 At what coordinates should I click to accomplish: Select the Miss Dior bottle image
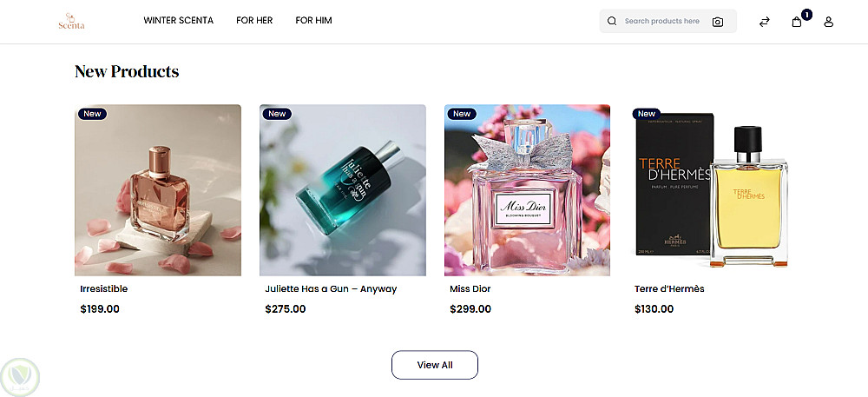[x=527, y=190]
